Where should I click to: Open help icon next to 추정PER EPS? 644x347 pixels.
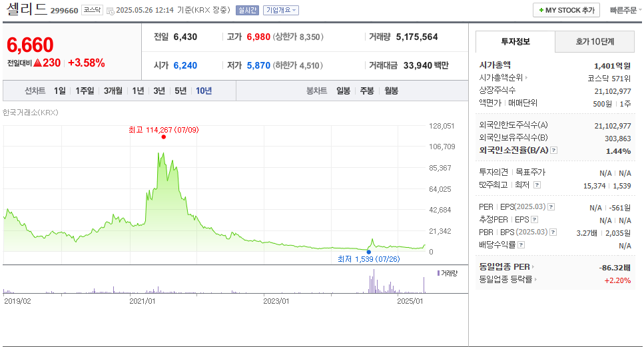(534, 220)
